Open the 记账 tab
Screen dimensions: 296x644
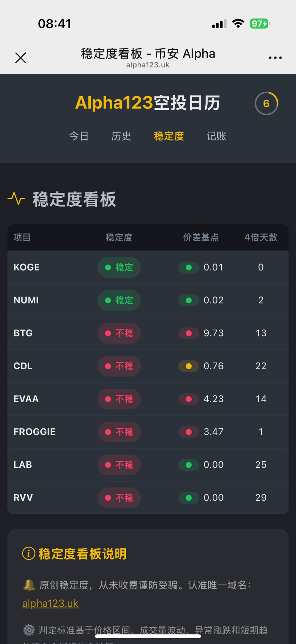pyautogui.click(x=216, y=136)
